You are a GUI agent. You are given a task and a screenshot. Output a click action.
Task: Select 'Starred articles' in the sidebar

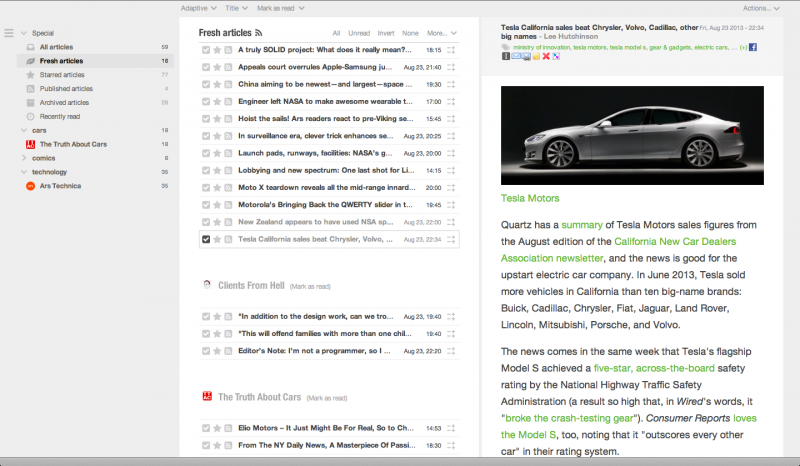point(61,75)
